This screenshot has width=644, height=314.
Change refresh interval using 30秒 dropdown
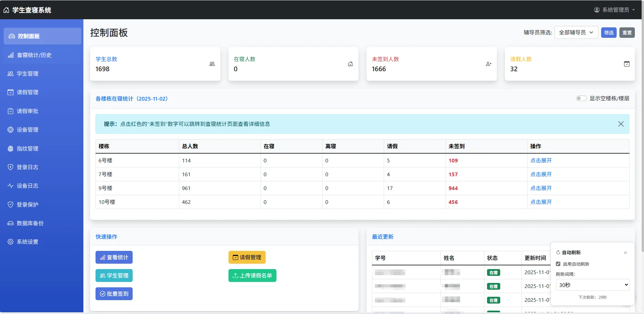coord(592,285)
